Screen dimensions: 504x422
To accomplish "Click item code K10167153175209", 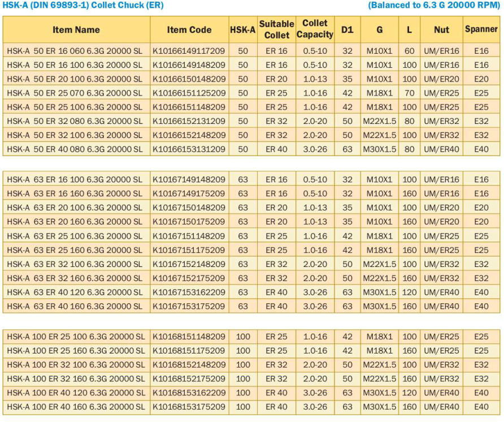I will coord(189,306).
